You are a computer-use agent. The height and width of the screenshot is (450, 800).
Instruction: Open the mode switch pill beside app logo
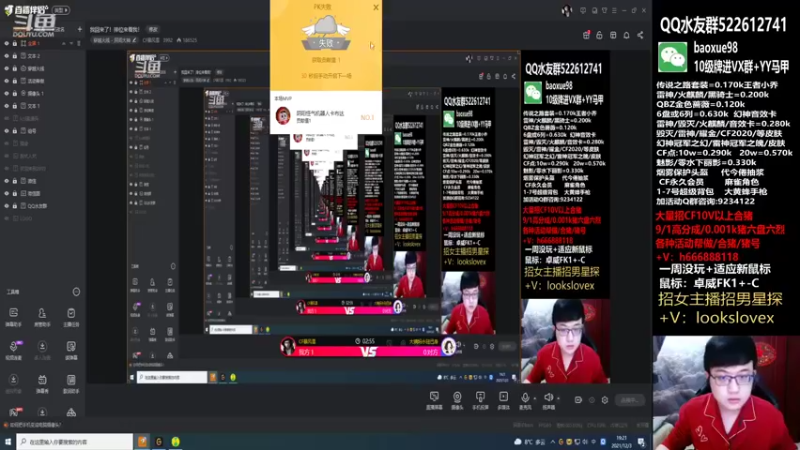(x=61, y=10)
